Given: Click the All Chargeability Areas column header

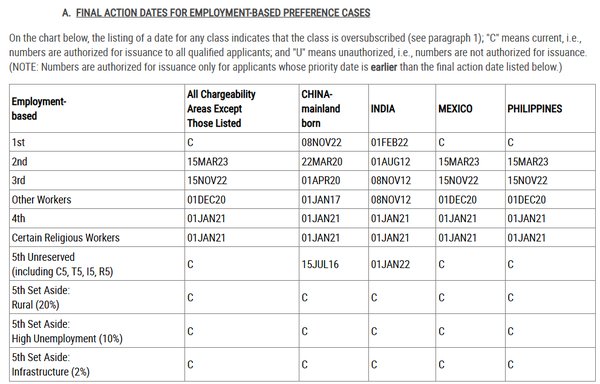Looking at the screenshot, I should pyautogui.click(x=221, y=109).
